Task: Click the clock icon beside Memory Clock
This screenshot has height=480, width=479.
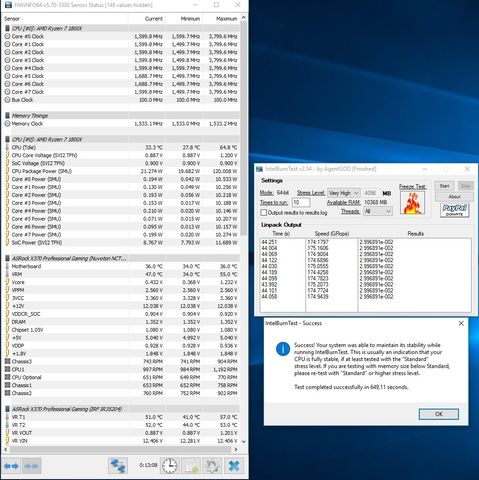Action: pyautogui.click(x=7, y=124)
